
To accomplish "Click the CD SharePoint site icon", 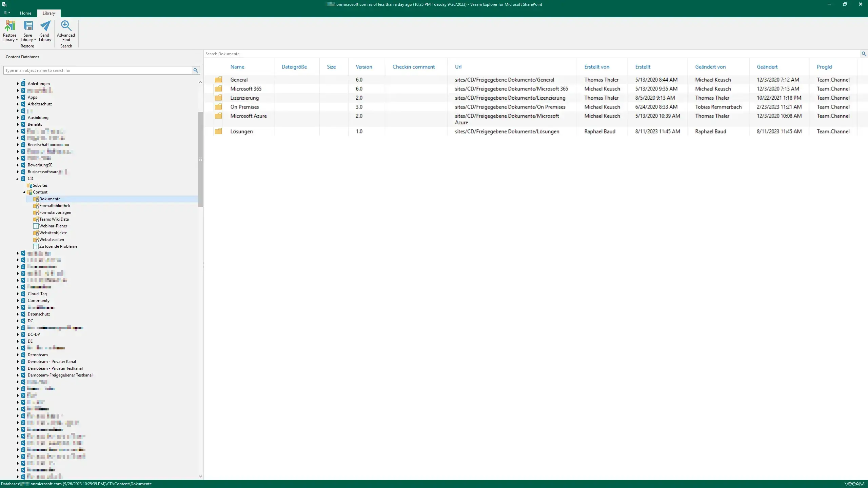I will tap(23, 179).
